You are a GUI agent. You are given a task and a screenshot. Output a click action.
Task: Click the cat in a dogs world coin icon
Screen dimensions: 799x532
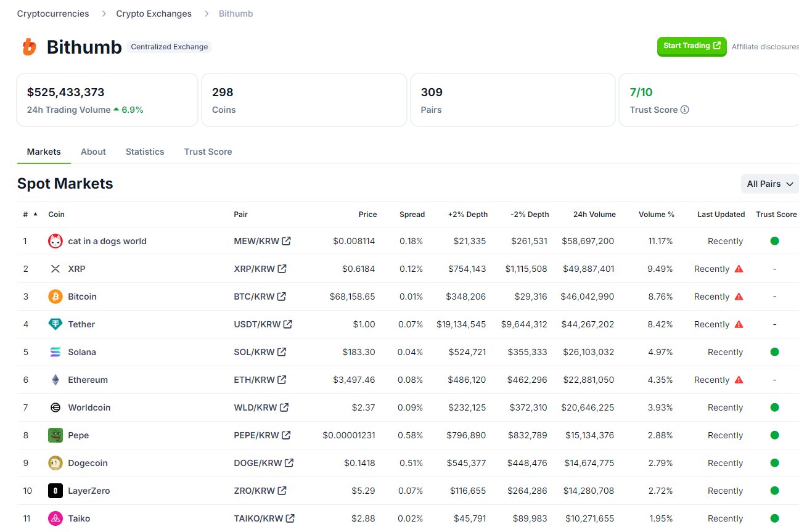point(55,241)
